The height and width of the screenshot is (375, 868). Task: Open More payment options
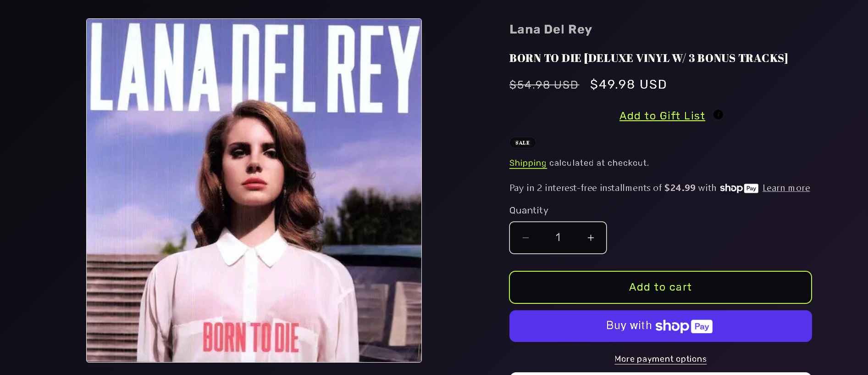tap(660, 359)
